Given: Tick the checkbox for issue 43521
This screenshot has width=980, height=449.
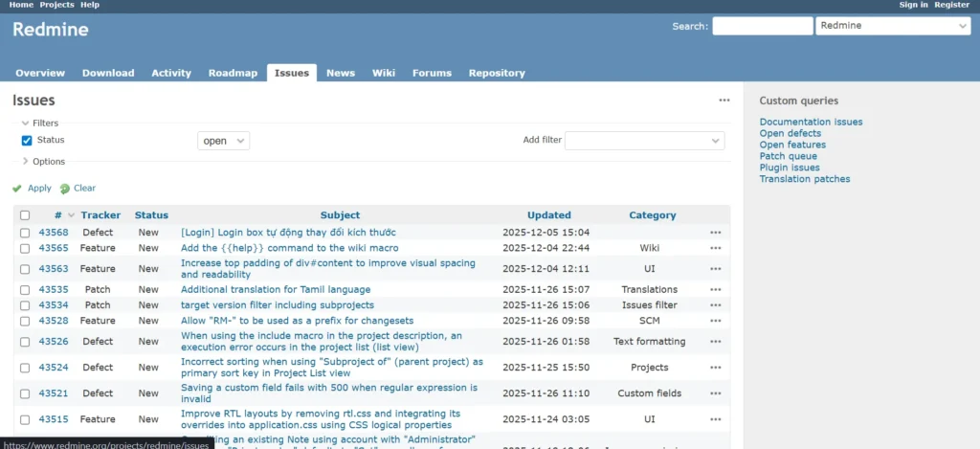Looking at the screenshot, I should click(24, 393).
